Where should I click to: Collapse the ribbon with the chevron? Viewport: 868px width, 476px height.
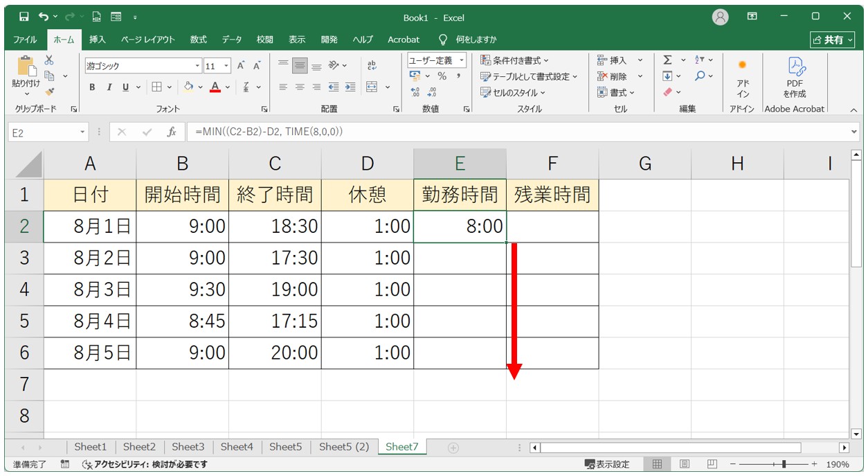pos(853,109)
